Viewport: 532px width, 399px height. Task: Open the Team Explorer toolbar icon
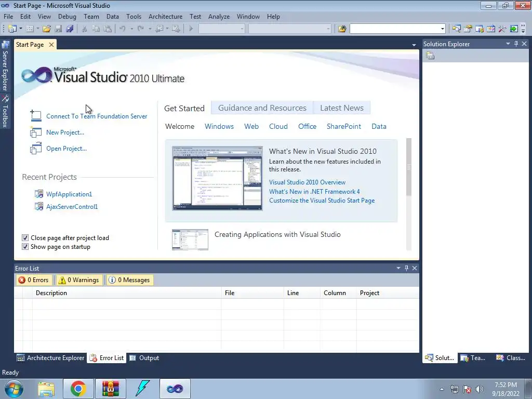tap(480, 29)
